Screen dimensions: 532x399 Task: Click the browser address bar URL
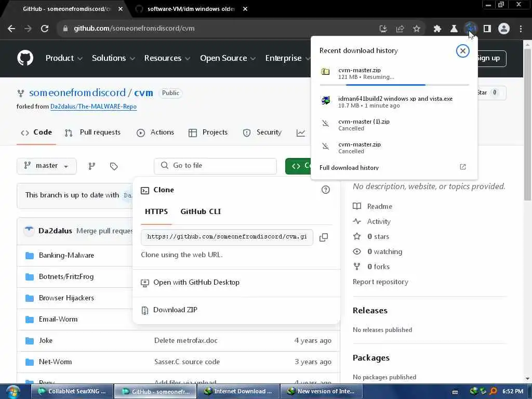click(x=134, y=29)
